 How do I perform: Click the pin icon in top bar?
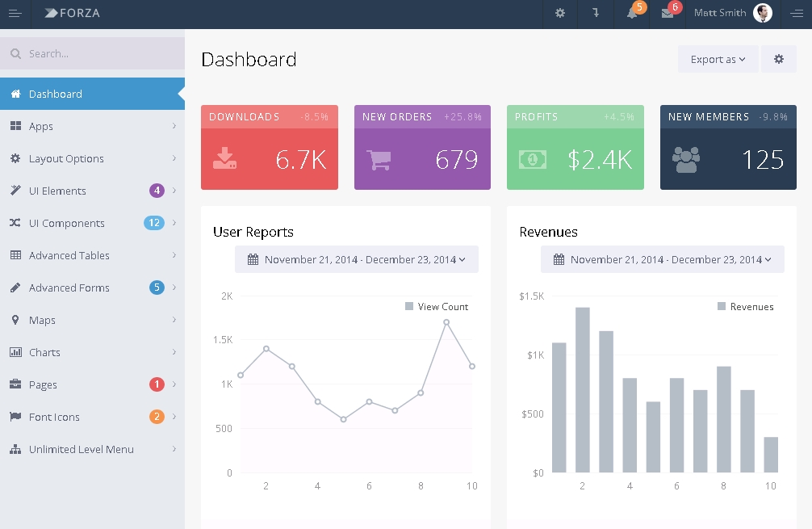596,13
